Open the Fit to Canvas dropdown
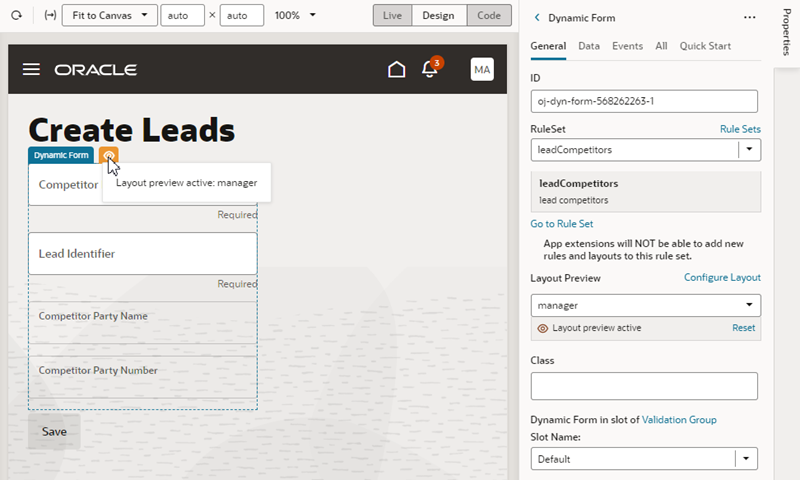This screenshot has width=800, height=480. 110,15
